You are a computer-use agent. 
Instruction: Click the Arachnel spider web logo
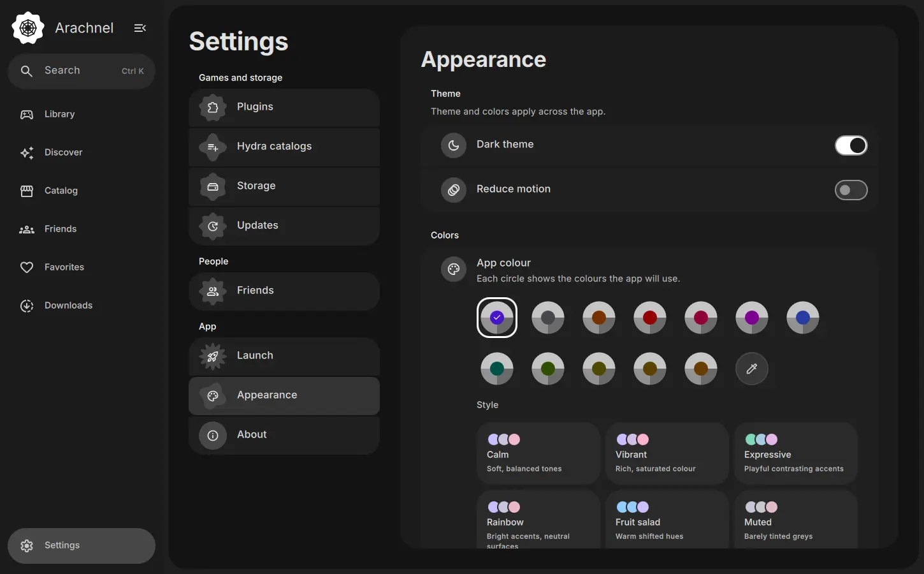[28, 28]
